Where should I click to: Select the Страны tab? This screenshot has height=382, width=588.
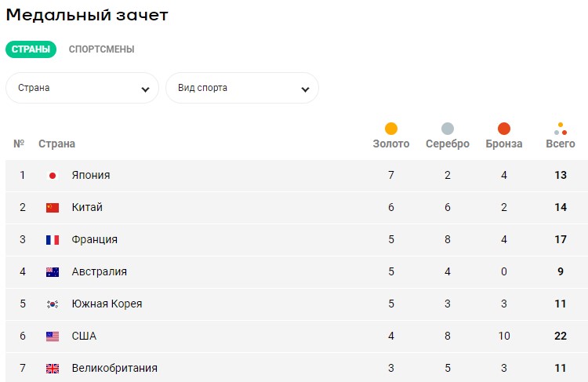point(31,49)
